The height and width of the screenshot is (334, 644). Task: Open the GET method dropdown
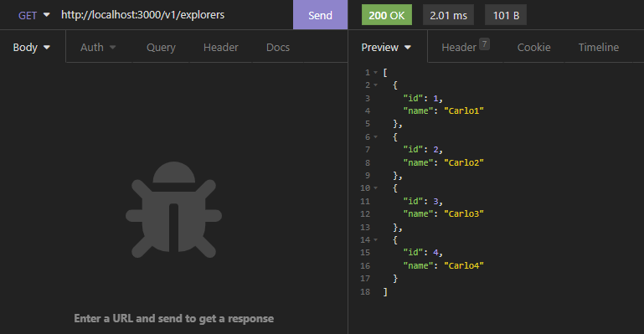tap(33, 15)
